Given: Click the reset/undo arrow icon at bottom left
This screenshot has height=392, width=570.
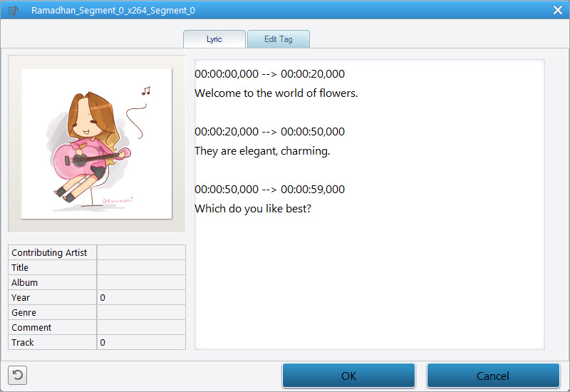Looking at the screenshot, I should (17, 376).
